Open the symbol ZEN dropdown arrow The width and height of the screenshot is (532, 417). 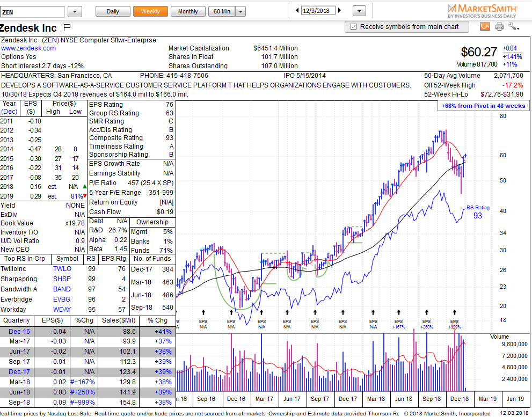coord(75,11)
